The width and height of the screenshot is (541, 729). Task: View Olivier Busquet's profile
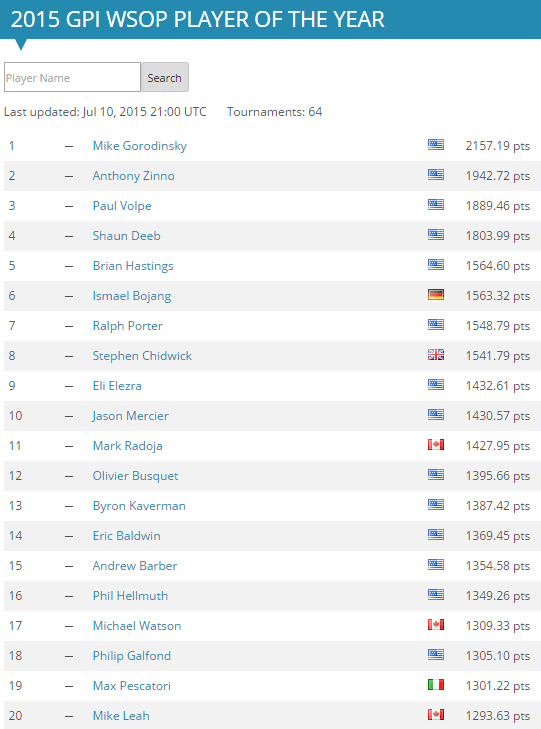coord(135,476)
